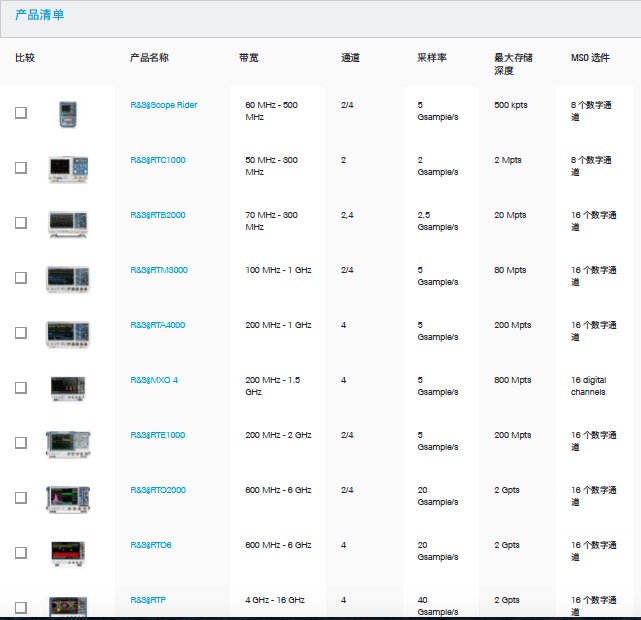641x620 pixels.
Task: Tick the compare checkbox for RTB2000
Action: click(21, 223)
